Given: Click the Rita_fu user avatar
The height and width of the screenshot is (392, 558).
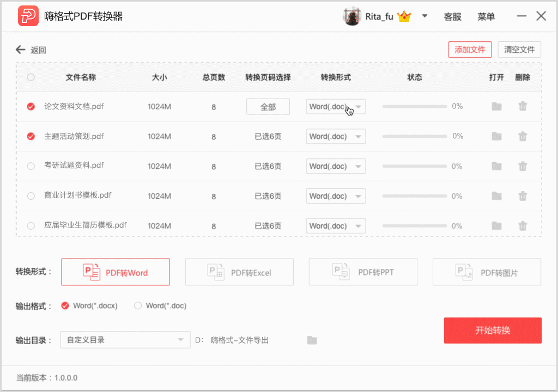Looking at the screenshot, I should point(351,16).
